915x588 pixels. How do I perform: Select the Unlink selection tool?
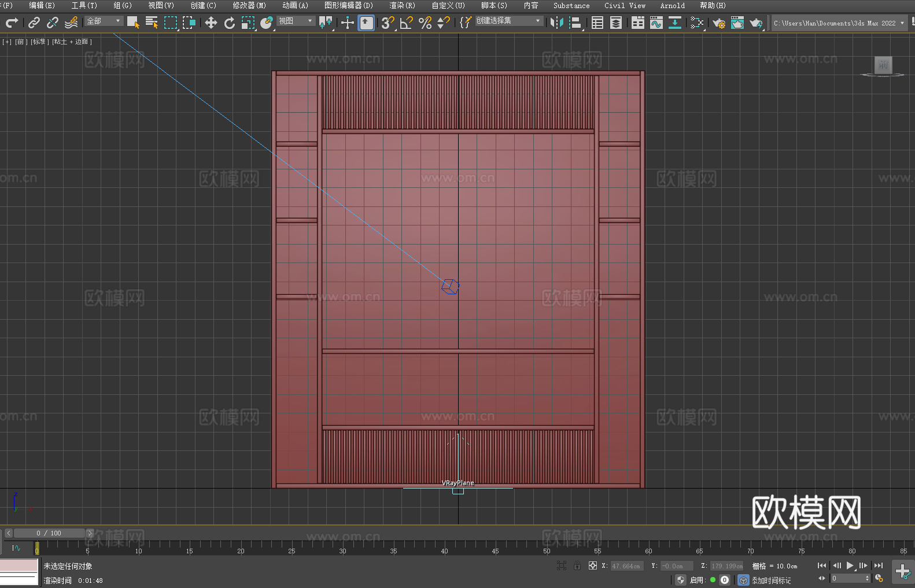tap(53, 23)
